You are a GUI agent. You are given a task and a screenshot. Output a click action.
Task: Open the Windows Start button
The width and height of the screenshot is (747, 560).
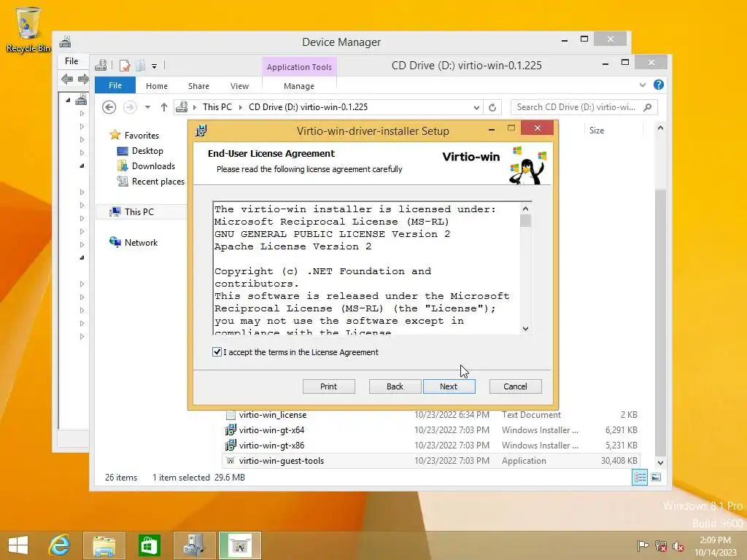pyautogui.click(x=18, y=545)
